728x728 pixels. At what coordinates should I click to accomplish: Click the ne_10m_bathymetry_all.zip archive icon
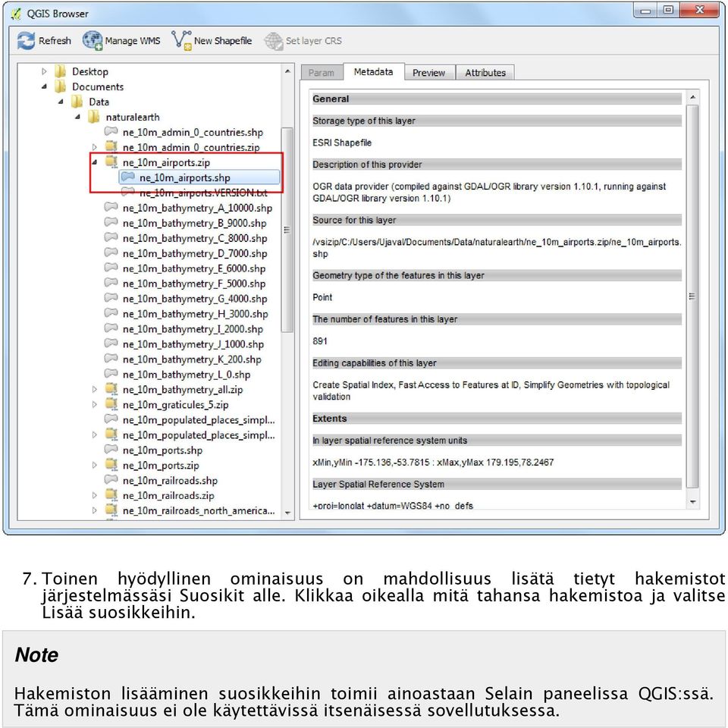(111, 390)
